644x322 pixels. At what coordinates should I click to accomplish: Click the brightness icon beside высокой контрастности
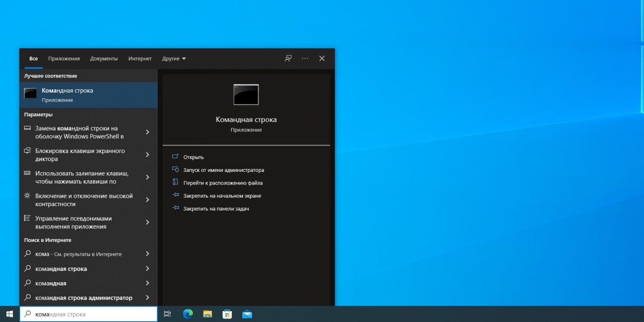(x=27, y=195)
